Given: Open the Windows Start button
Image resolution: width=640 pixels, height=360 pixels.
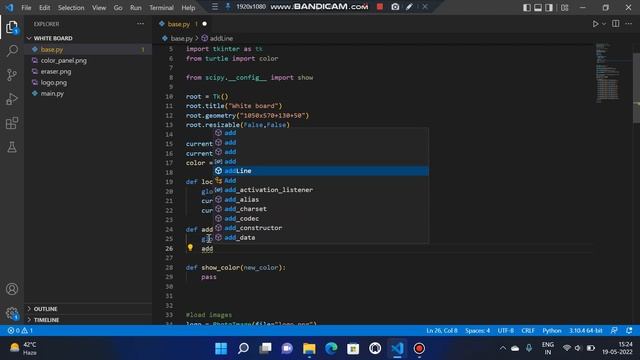Looking at the screenshot, I should 221,349.
